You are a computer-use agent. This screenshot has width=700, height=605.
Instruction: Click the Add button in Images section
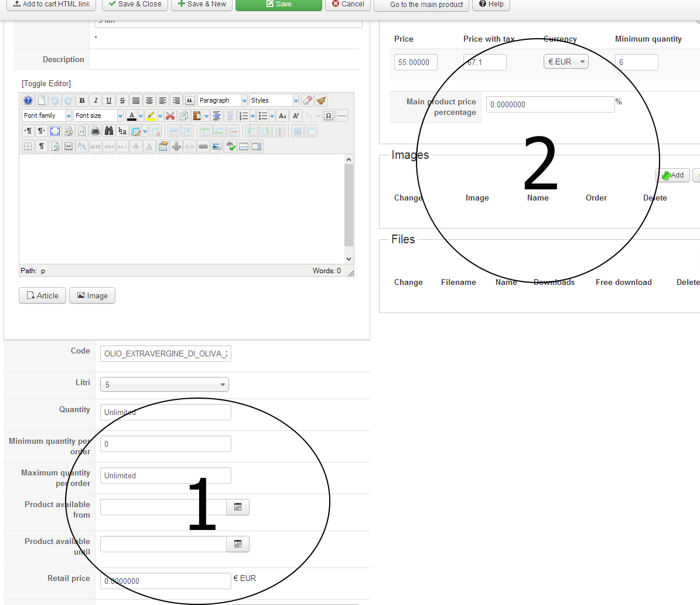pyautogui.click(x=672, y=175)
